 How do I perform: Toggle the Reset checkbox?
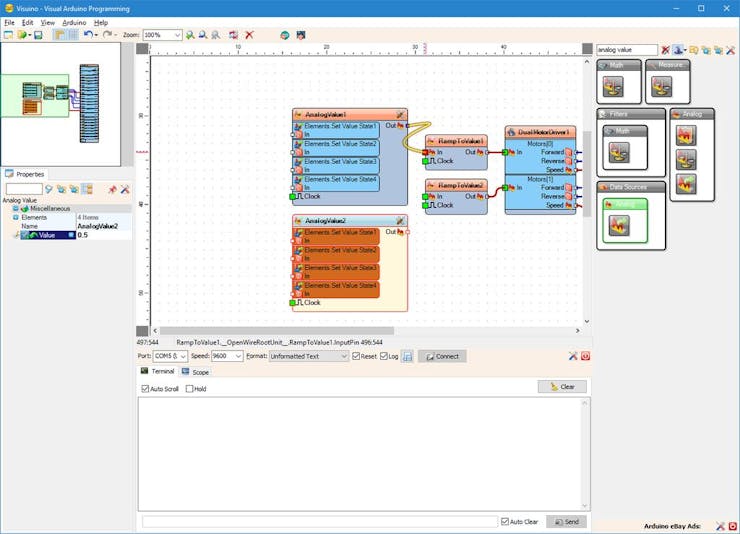coord(357,356)
